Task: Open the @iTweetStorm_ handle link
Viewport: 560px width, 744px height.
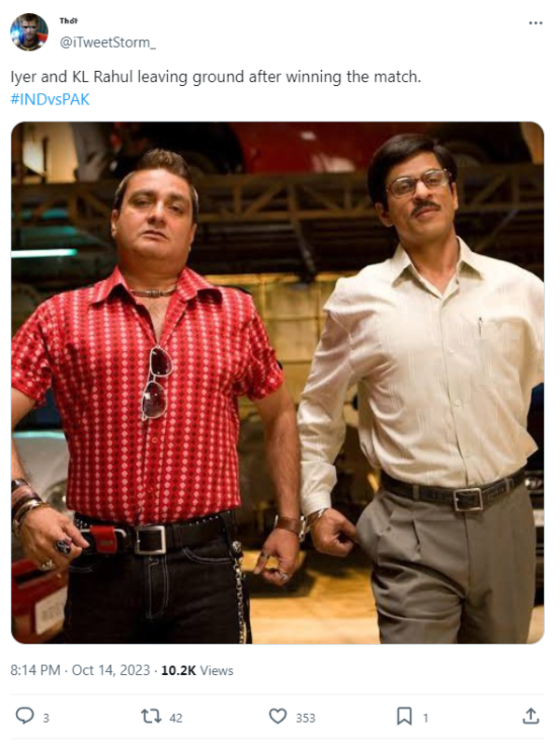Action: point(107,43)
